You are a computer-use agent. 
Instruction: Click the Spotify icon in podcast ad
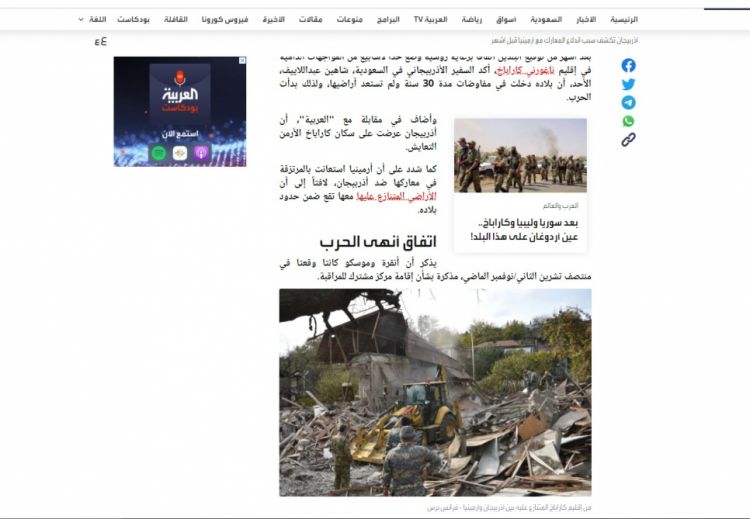pyautogui.click(x=159, y=153)
